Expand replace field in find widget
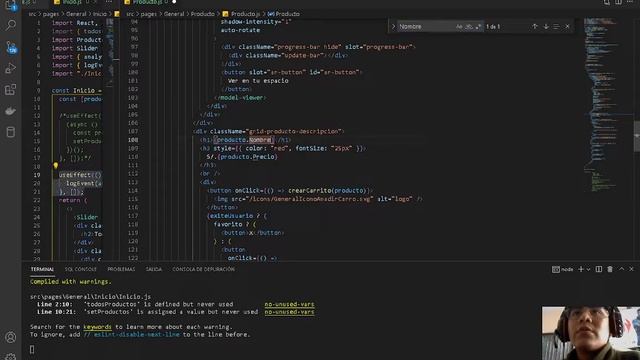Image resolution: width=640 pixels, height=360 pixels. 393,27
